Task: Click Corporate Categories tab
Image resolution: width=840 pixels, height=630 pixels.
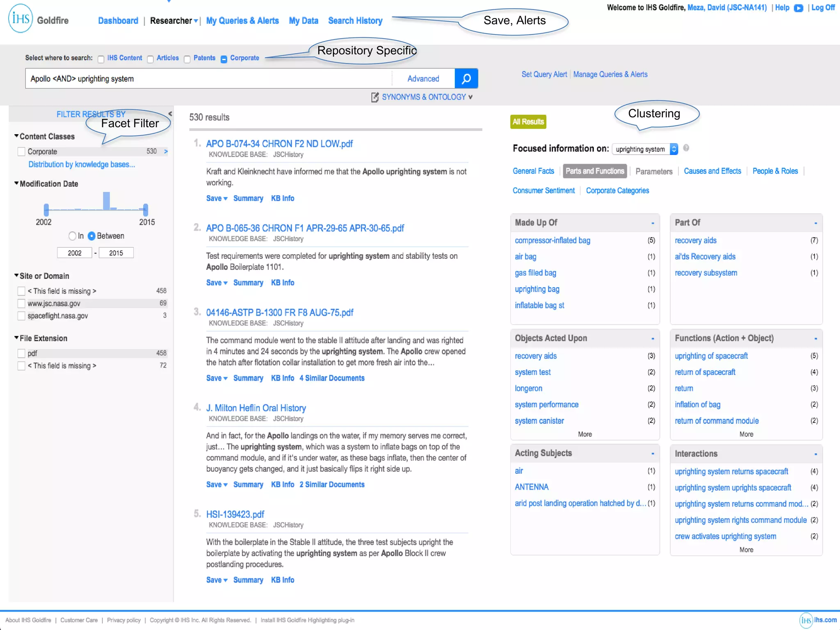Action: point(617,191)
